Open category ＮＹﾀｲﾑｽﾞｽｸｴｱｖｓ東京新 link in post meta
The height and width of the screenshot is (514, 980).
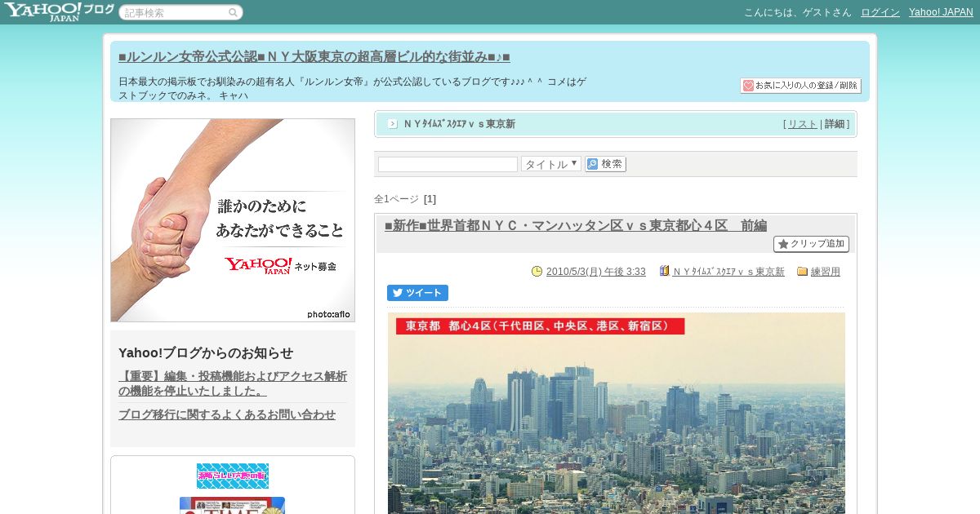point(728,272)
